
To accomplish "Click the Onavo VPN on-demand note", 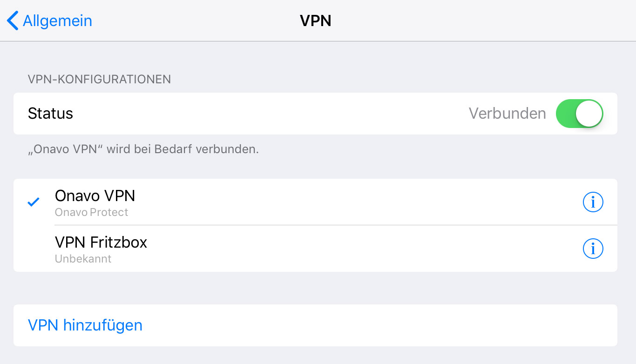I will [143, 149].
